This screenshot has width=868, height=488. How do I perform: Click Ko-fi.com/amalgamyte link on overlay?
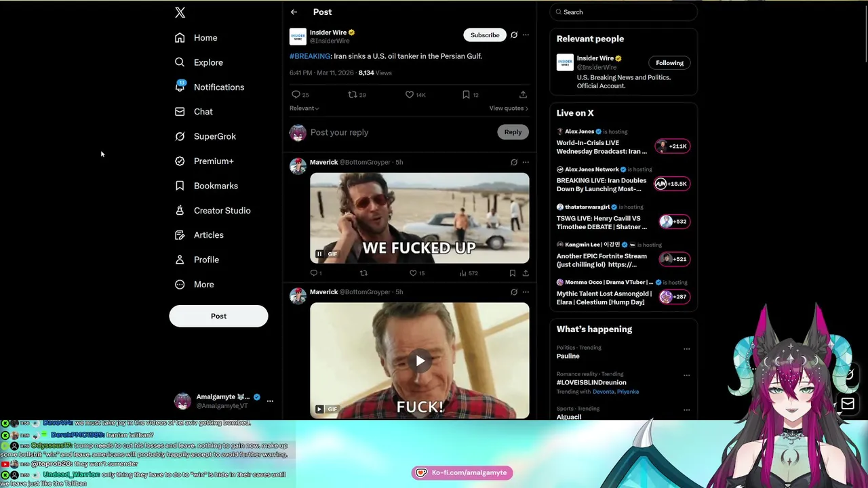[462, 473]
